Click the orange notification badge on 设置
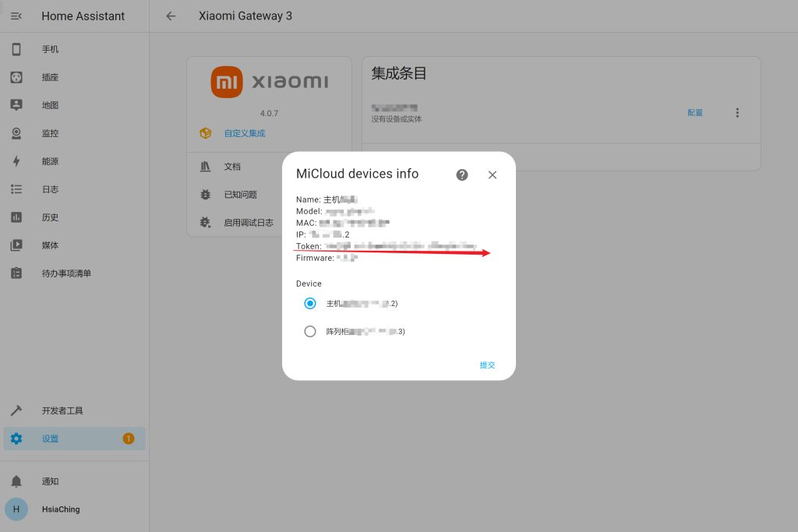Image resolution: width=798 pixels, height=532 pixels. point(129,439)
